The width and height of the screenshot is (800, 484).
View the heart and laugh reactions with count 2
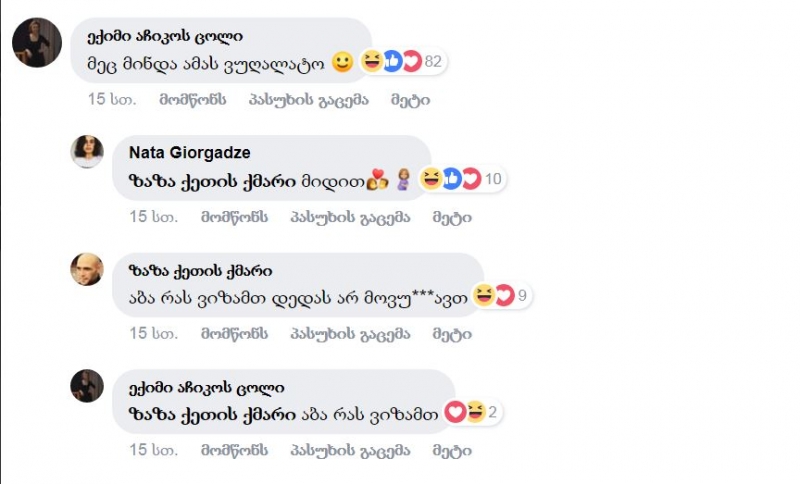(472, 412)
